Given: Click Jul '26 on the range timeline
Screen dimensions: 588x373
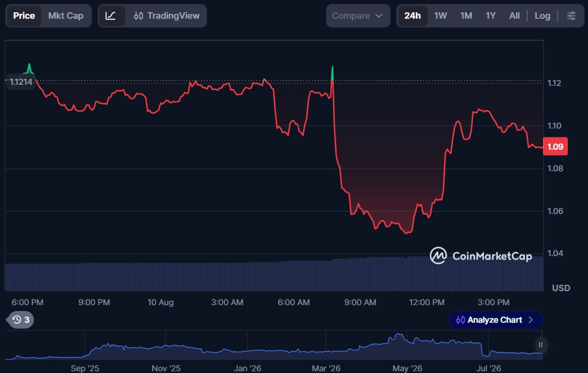Looking at the screenshot, I should [489, 368].
